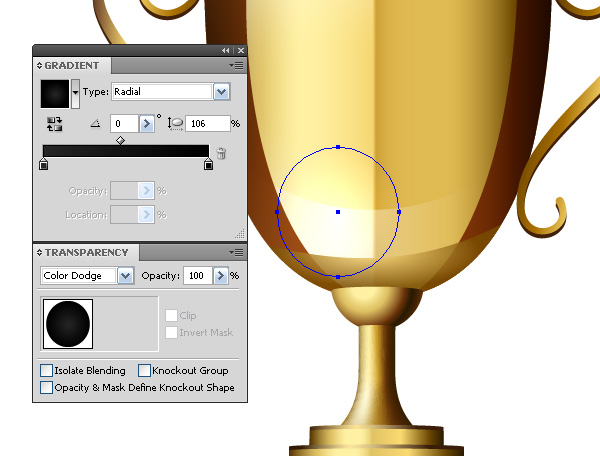Screen dimensions: 600x456
Task: Click the gradient stop Location field
Action: point(124,215)
